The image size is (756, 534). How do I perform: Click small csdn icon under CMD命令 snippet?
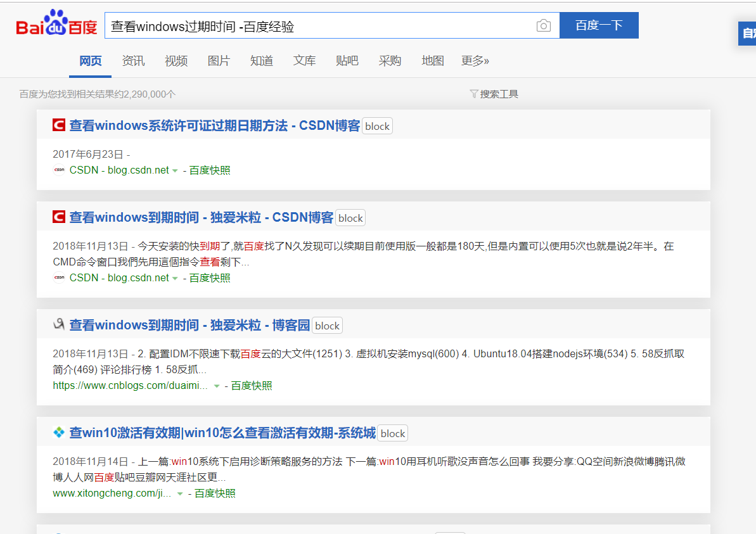(x=59, y=277)
